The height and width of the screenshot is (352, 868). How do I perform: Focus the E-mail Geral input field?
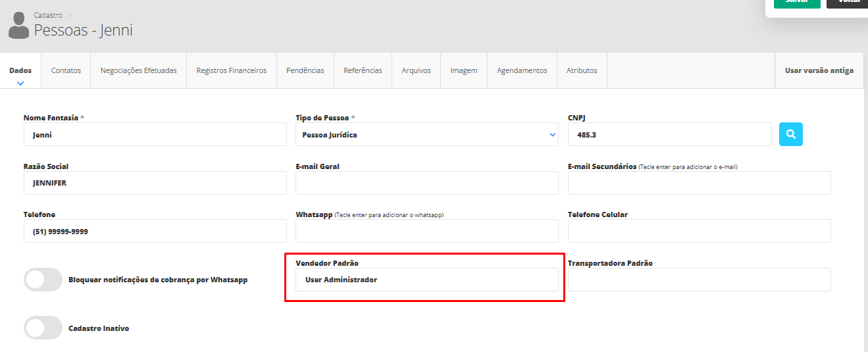tap(426, 183)
